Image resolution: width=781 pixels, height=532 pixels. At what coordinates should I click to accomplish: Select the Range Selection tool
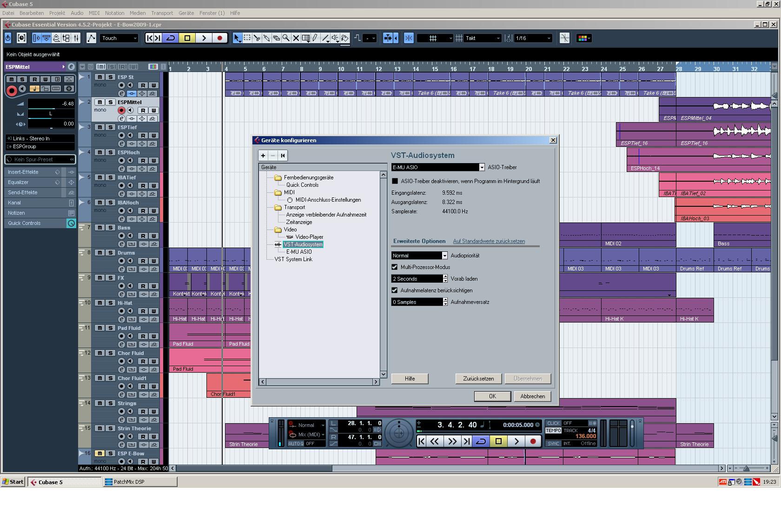(247, 38)
